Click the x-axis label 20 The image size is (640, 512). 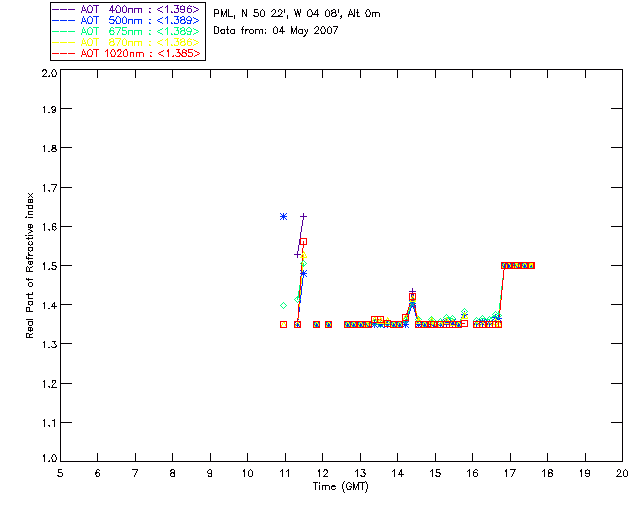622,473
